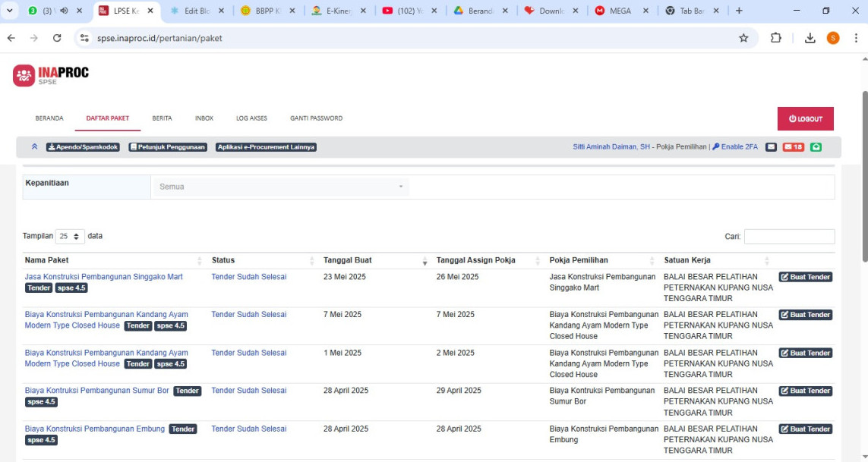Click the INAPROC SPSE logo
868x462 pixels.
coord(51,75)
